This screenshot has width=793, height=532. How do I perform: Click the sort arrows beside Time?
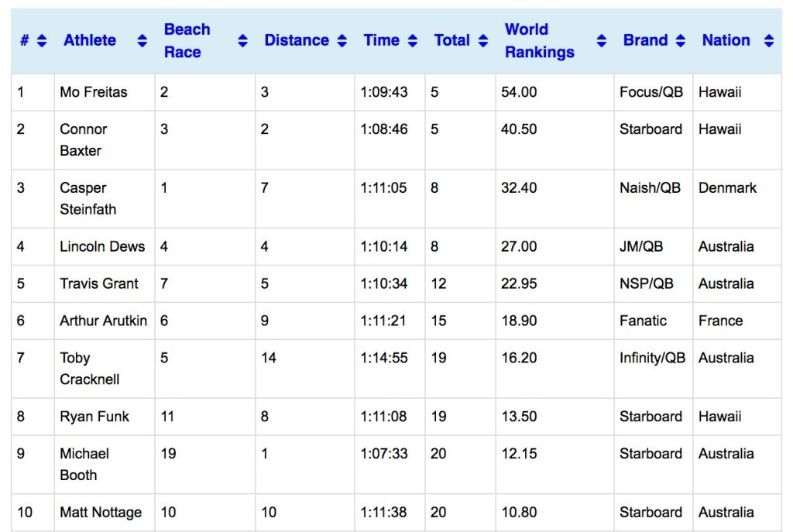pos(413,41)
